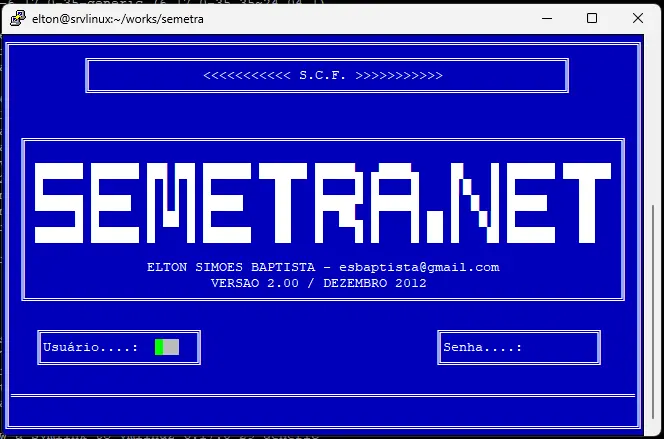Click the Senha....: label
Image resolution: width=664 pixels, height=439 pixels.
pos(482,348)
